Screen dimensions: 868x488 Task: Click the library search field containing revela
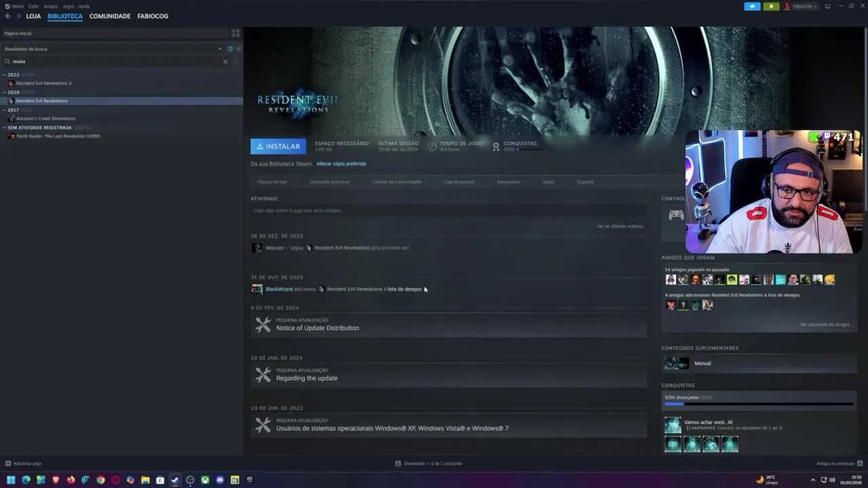(x=115, y=62)
